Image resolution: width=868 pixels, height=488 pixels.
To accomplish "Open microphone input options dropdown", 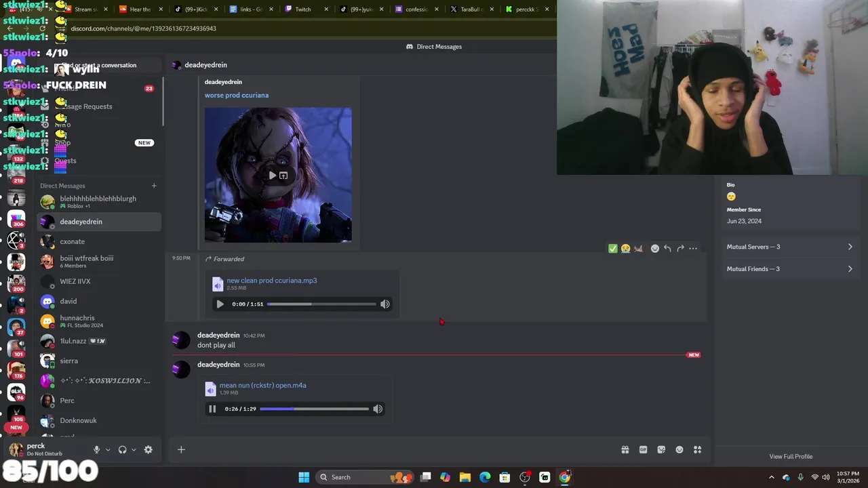I will [107, 449].
